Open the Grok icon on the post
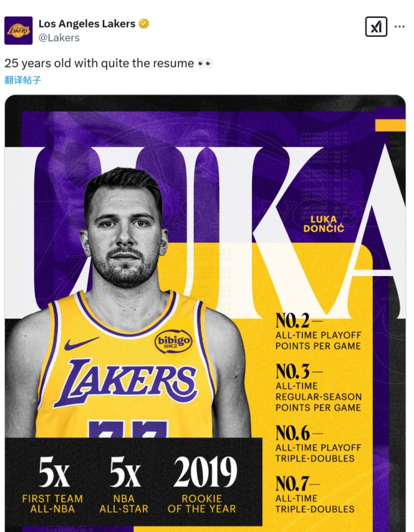This screenshot has height=532, width=414. pos(376,26)
